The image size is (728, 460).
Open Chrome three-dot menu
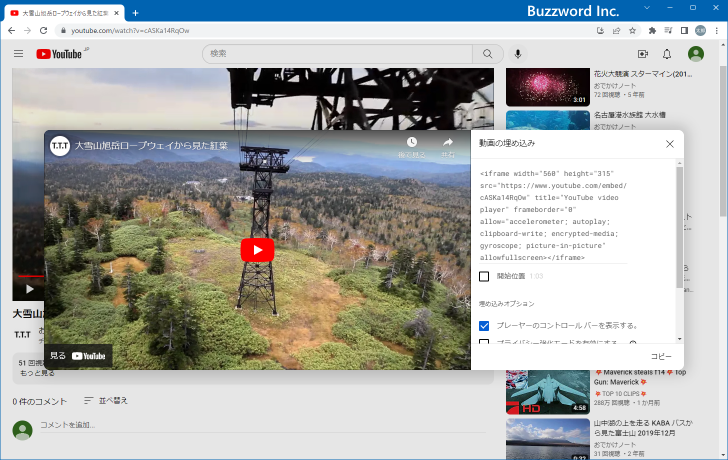point(717,31)
